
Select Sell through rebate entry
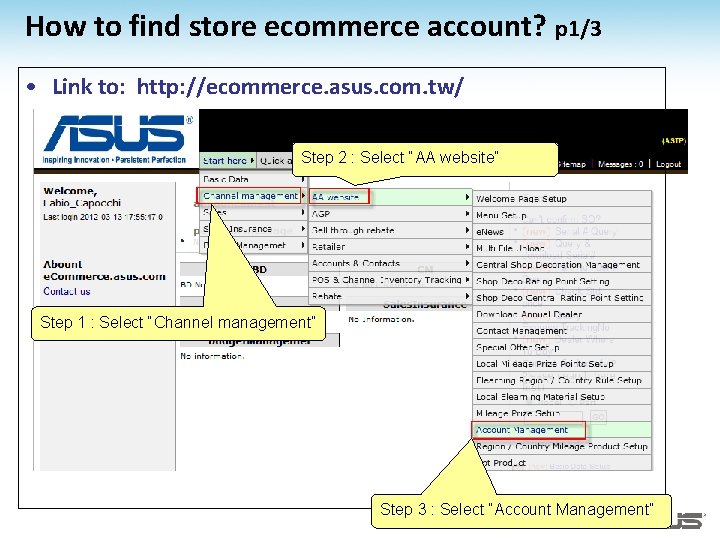(390, 231)
